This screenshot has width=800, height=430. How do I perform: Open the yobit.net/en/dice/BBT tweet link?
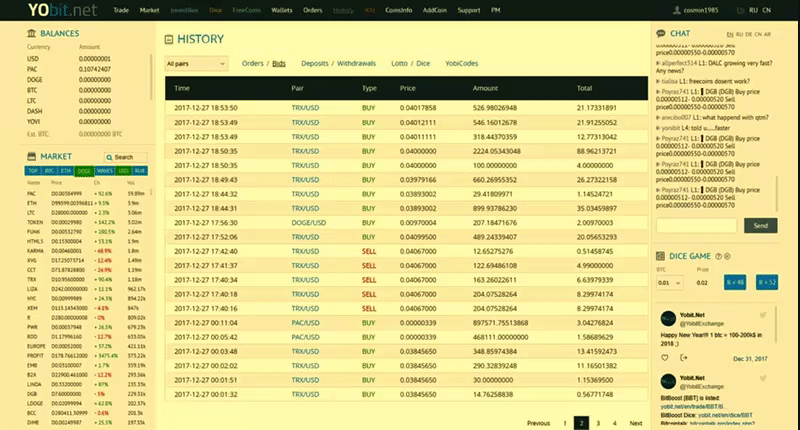725,415
